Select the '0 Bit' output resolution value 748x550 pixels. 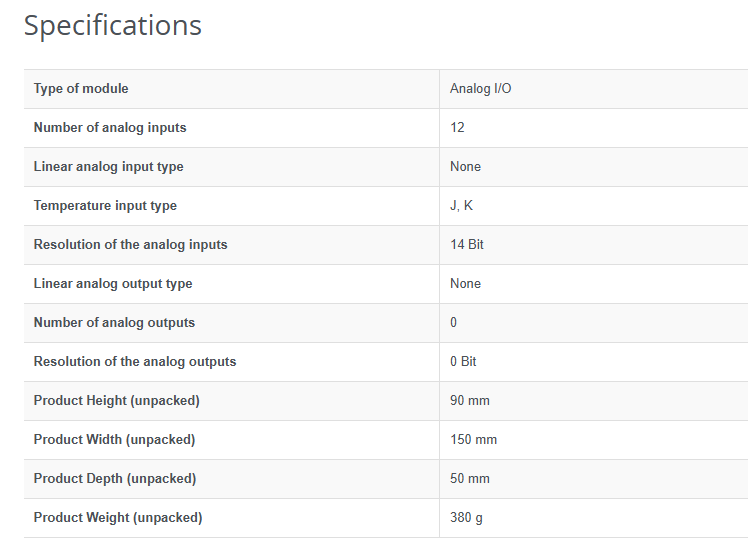(x=463, y=362)
